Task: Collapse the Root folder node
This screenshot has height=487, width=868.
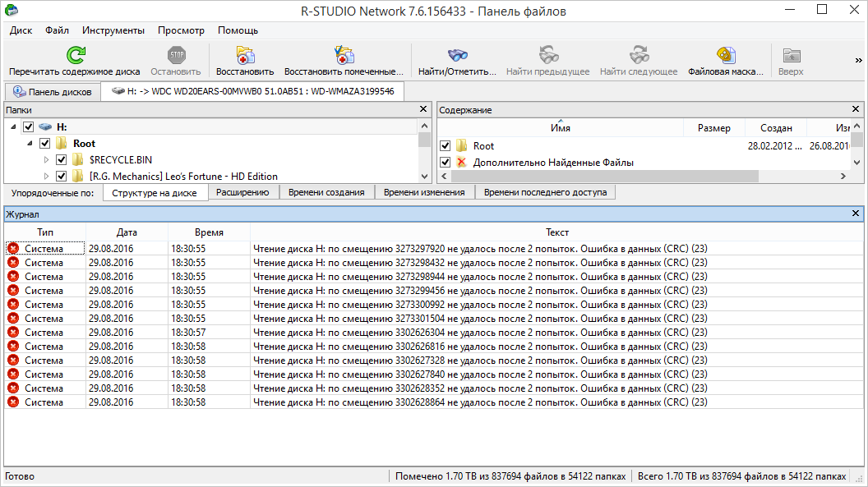Action: click(x=30, y=144)
